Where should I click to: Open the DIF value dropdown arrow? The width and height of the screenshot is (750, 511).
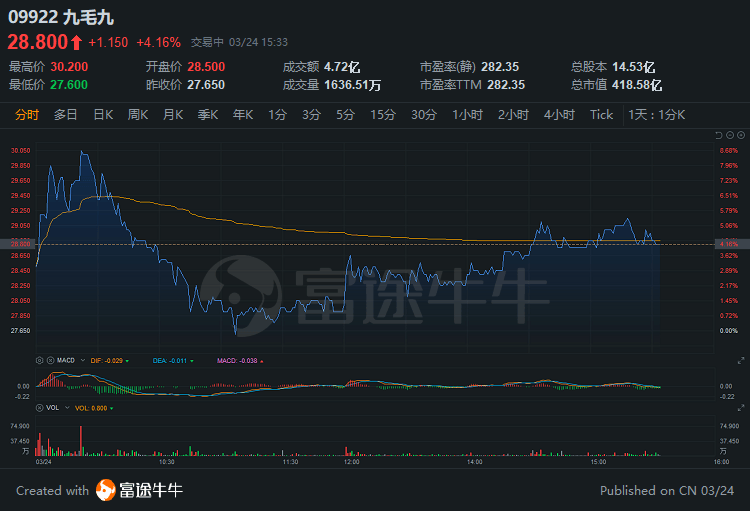(127, 361)
